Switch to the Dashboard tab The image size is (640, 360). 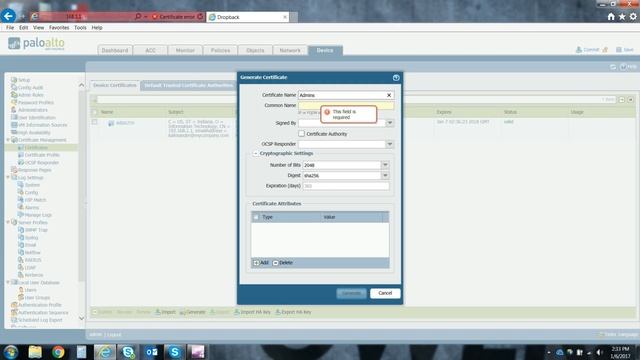[x=115, y=50]
